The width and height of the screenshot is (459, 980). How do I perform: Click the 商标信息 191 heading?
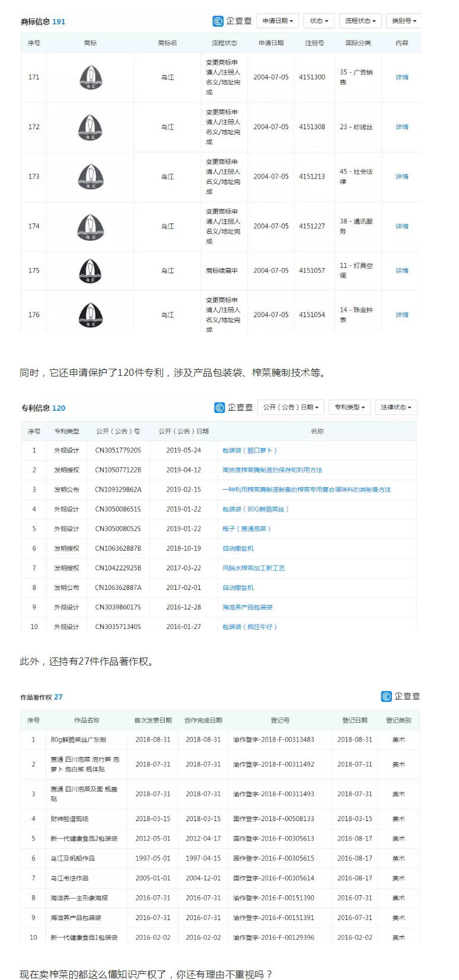coord(43,22)
